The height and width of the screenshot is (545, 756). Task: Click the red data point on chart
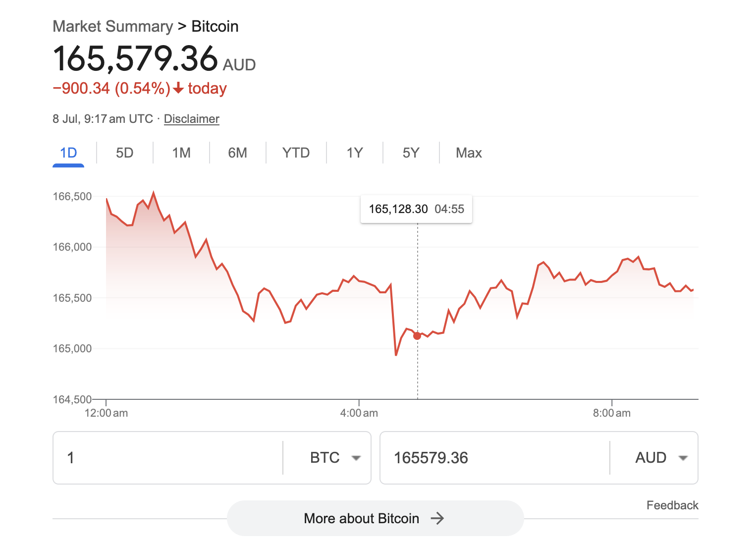(x=417, y=336)
